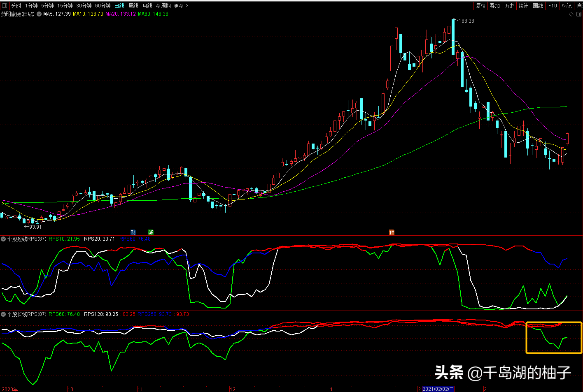This screenshot has height=392, width=583.
Task: Click the MA10: 128.73 label
Action: click(x=88, y=14)
